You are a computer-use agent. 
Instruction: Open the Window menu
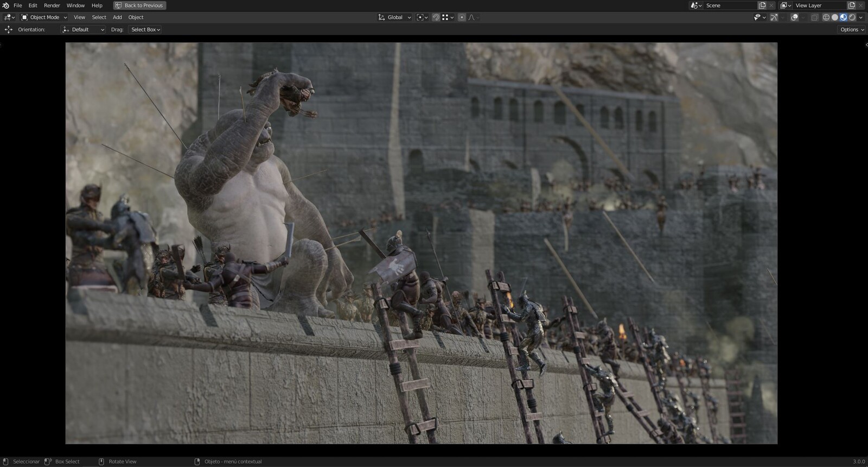(x=75, y=5)
